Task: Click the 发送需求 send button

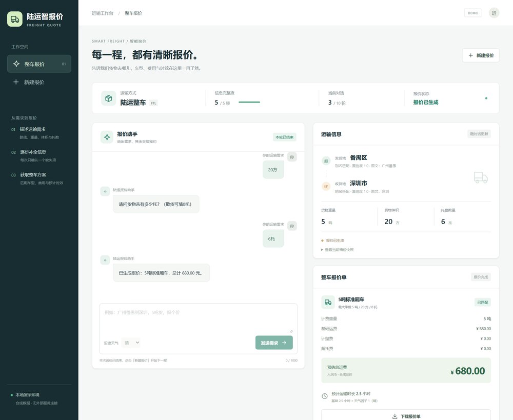Action: (274, 343)
